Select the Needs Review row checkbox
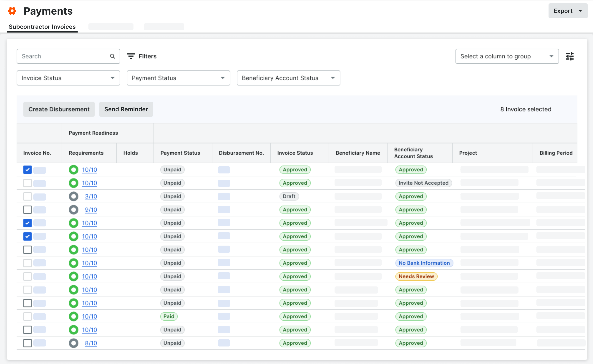Image resolution: width=594 pixels, height=364 pixels. tap(28, 277)
